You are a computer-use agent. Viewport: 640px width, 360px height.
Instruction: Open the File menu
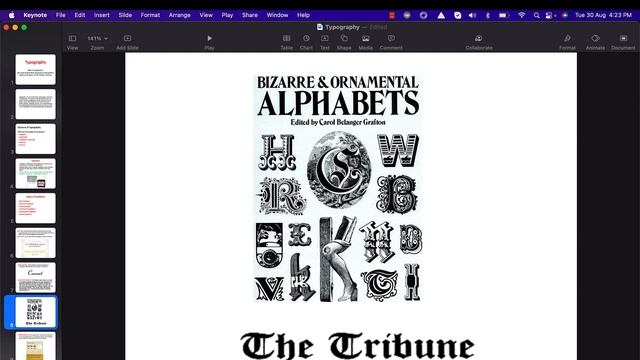[x=60, y=15]
